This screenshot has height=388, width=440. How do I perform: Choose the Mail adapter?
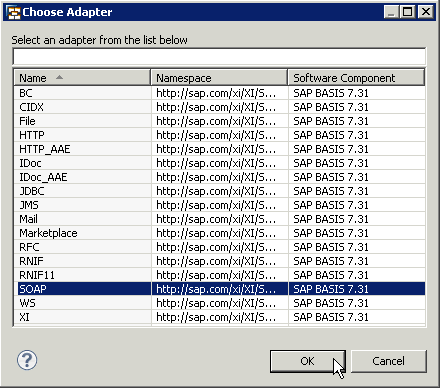tap(219, 219)
